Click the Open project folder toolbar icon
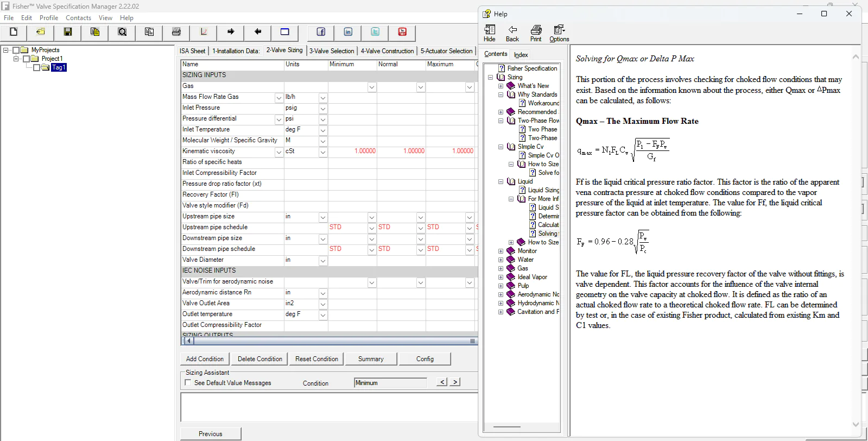 41,32
